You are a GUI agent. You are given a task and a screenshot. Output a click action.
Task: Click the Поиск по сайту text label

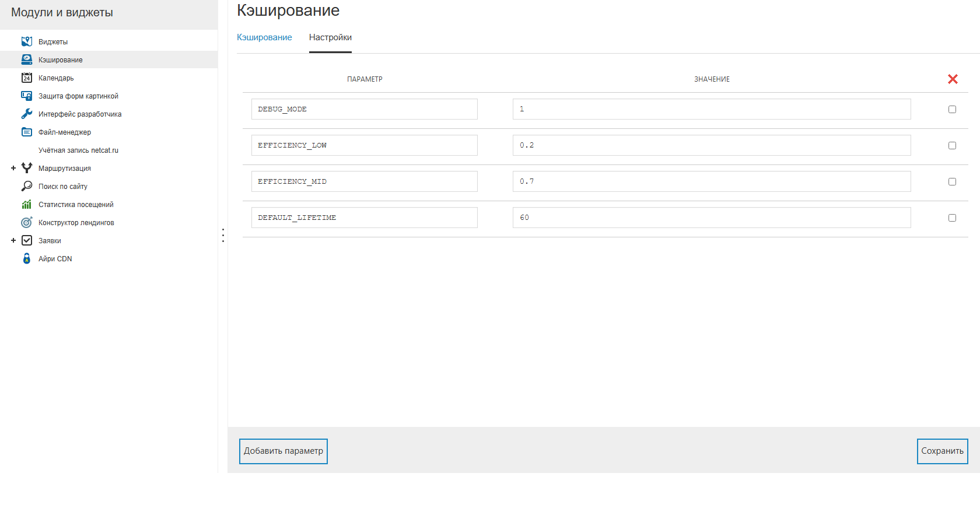63,187
